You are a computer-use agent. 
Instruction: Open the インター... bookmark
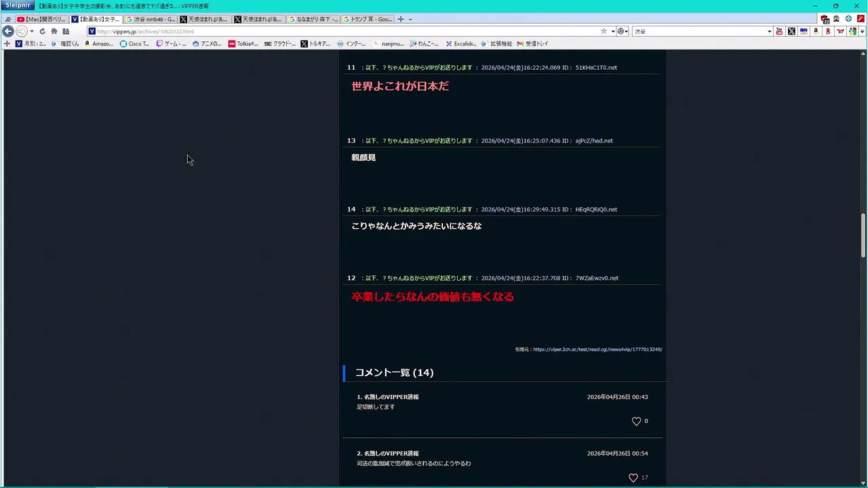[351, 43]
